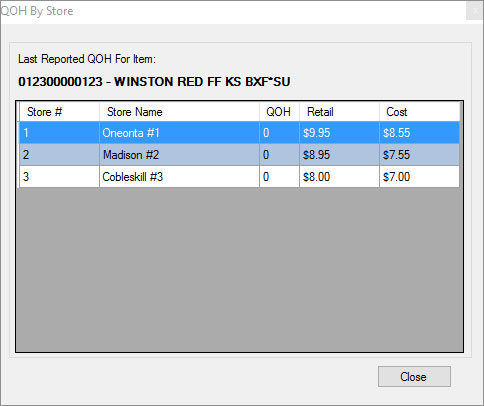
Task: Select the Madison #2 store row
Action: coord(239,155)
